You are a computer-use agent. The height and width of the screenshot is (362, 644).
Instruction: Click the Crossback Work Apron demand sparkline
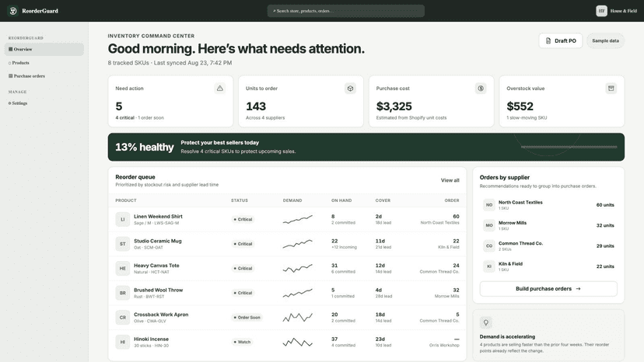(298, 317)
